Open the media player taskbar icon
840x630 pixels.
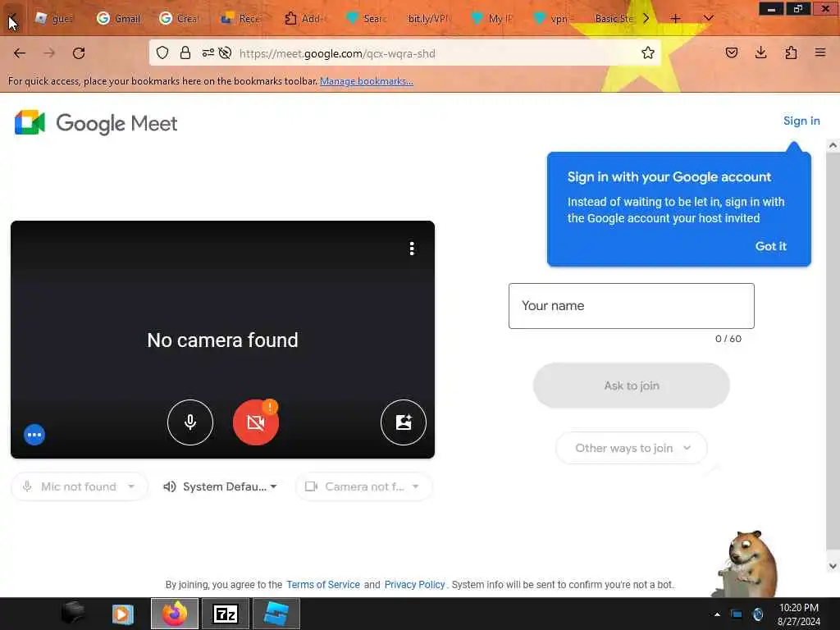pos(123,614)
